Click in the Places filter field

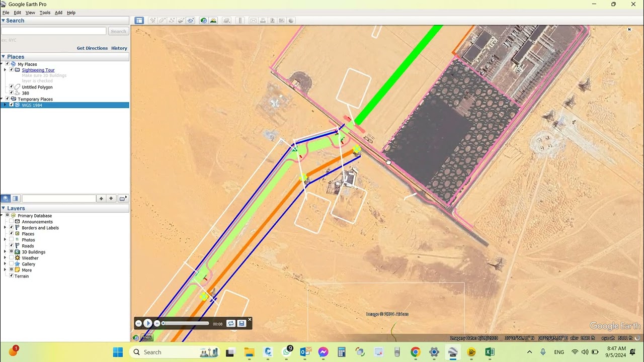[x=59, y=199]
